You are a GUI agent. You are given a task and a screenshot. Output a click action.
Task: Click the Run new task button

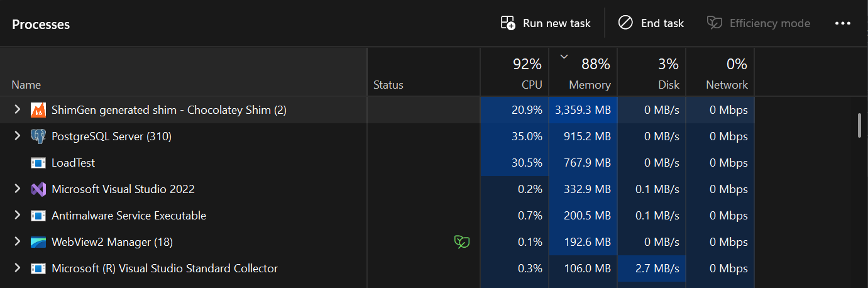click(x=546, y=23)
